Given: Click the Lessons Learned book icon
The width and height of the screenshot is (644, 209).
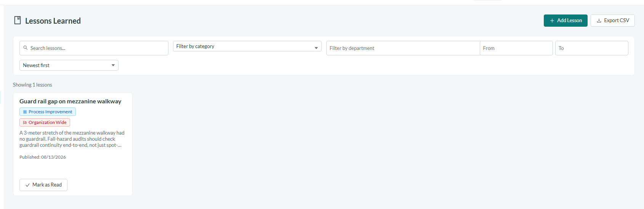Looking at the screenshot, I should tap(18, 21).
